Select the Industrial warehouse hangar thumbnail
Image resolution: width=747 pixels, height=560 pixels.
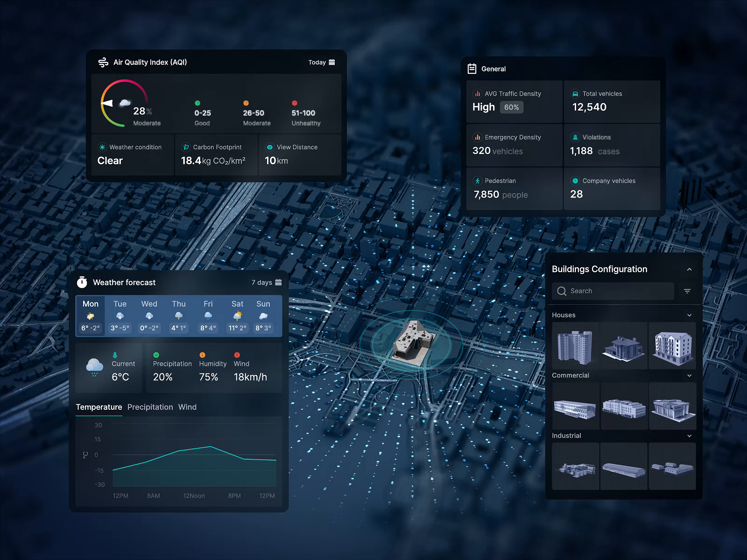point(624,466)
